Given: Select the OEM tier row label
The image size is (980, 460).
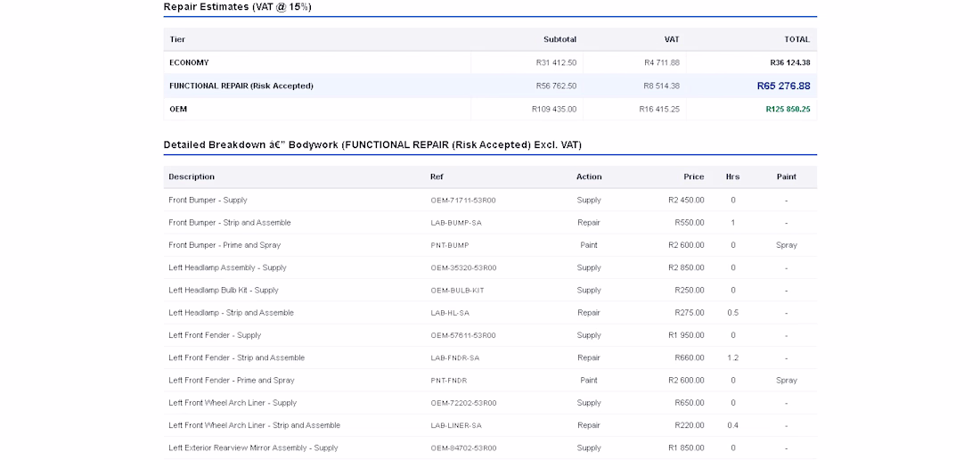Looking at the screenshot, I should coord(178,109).
